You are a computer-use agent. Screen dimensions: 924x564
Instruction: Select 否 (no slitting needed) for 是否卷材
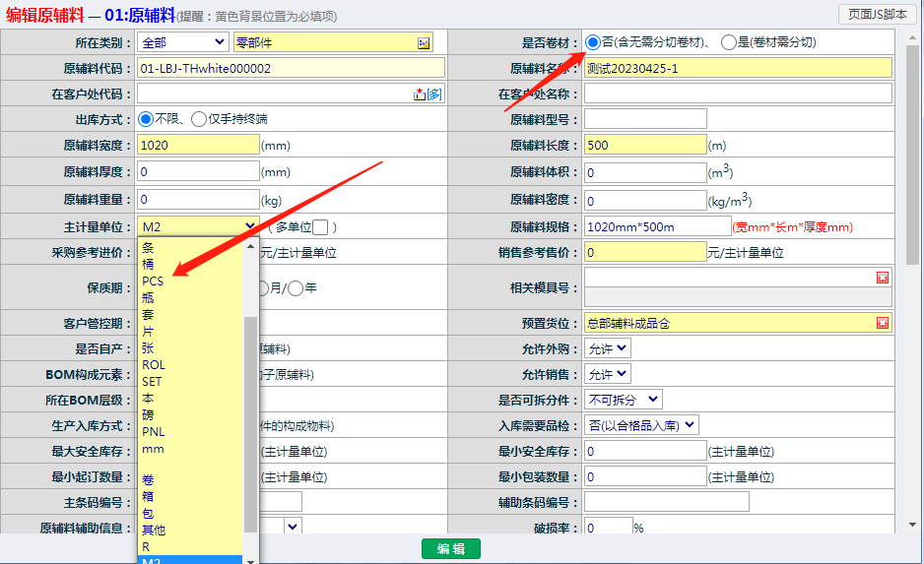(x=592, y=42)
